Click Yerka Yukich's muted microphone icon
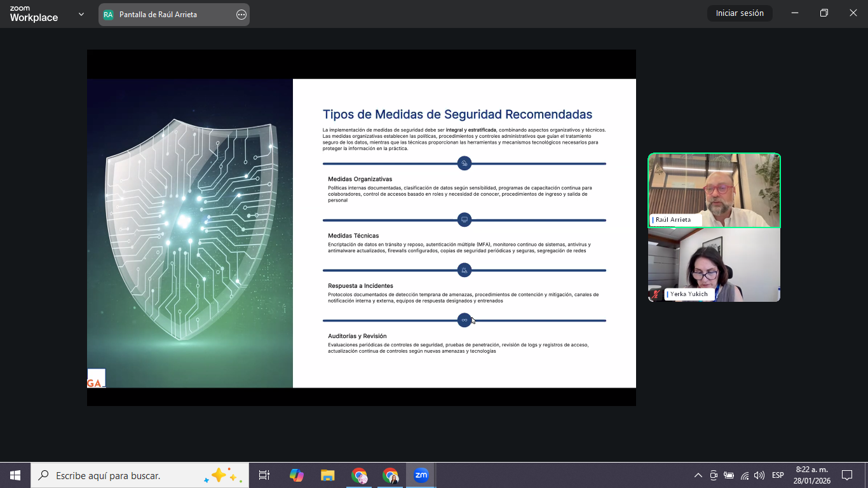The image size is (868, 488). (656, 294)
